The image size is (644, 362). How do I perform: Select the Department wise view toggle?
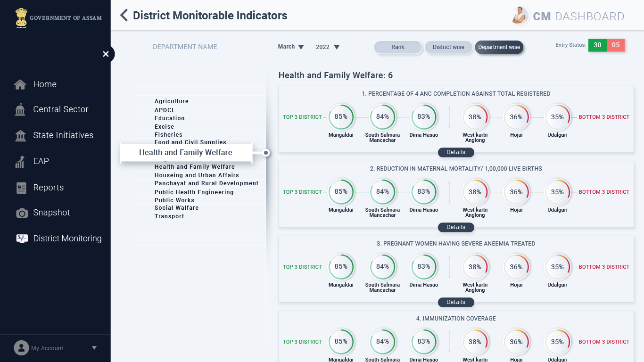pos(499,47)
